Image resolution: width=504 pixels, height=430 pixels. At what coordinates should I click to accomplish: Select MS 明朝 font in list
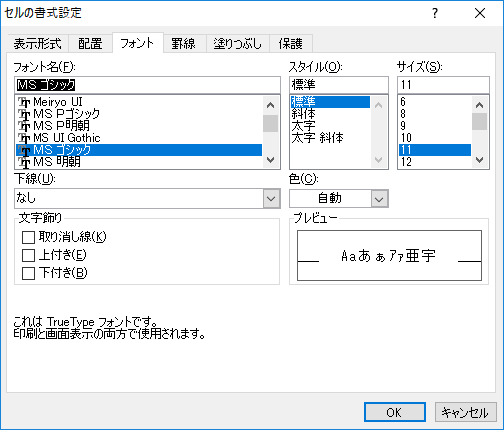139,162
